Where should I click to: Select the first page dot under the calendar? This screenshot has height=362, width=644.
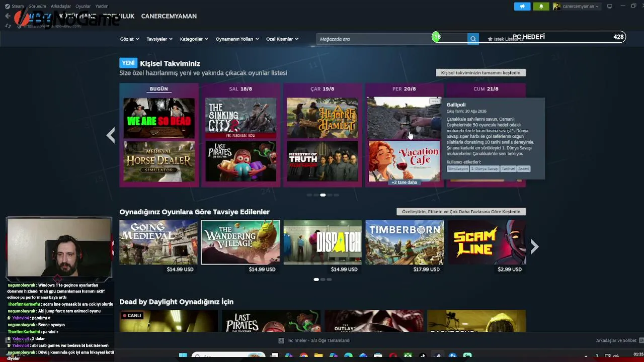(x=309, y=195)
